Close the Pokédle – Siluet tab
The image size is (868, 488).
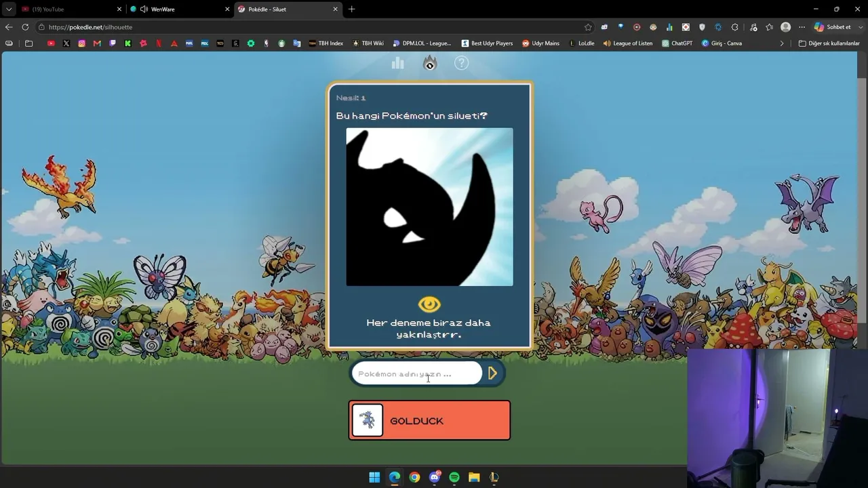point(335,9)
